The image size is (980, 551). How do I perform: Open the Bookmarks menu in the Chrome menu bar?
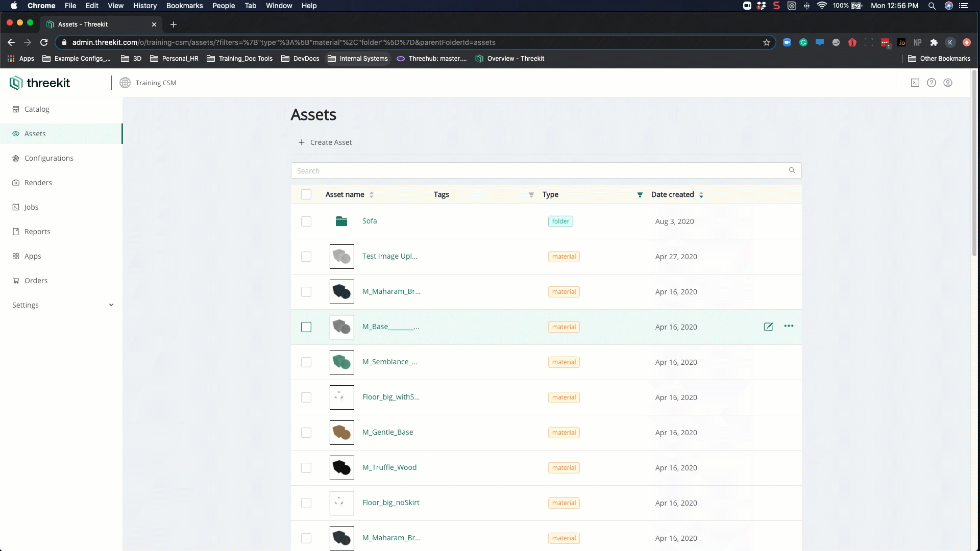[x=184, y=6]
